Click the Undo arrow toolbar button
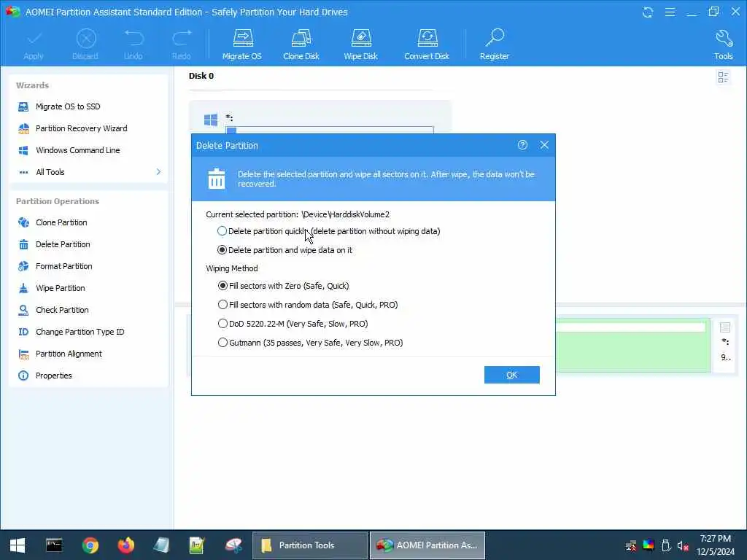747x560 pixels. (x=133, y=44)
